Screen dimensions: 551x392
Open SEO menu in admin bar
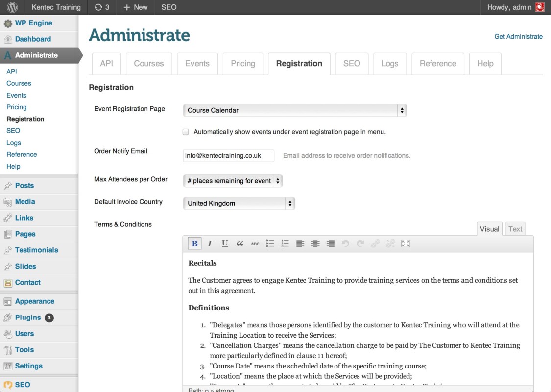(x=168, y=7)
